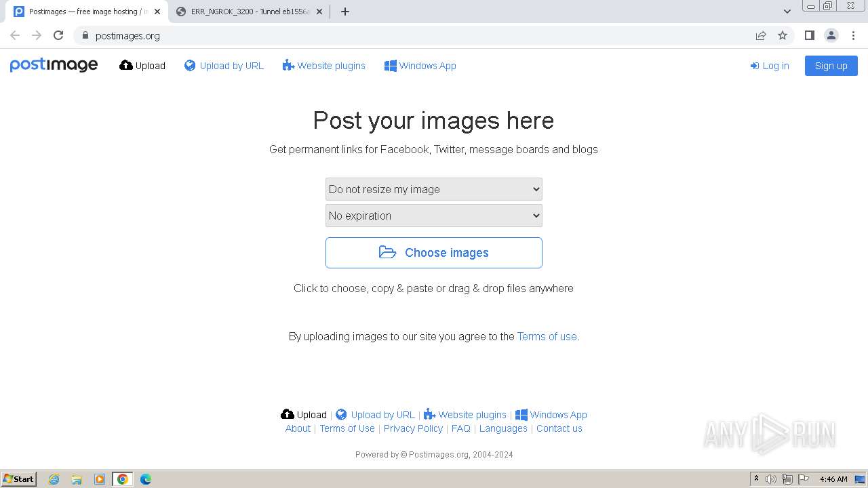Open the media player taskbar icon
The width and height of the screenshot is (868, 488).
100,479
